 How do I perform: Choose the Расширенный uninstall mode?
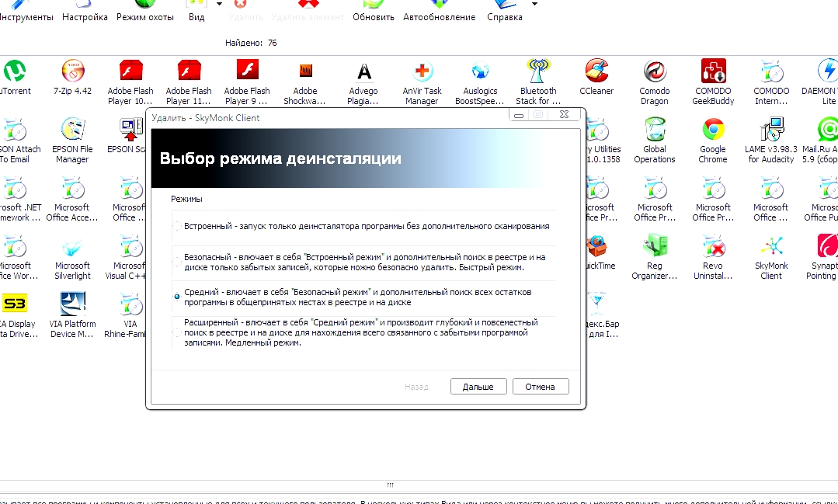pyautogui.click(x=177, y=332)
